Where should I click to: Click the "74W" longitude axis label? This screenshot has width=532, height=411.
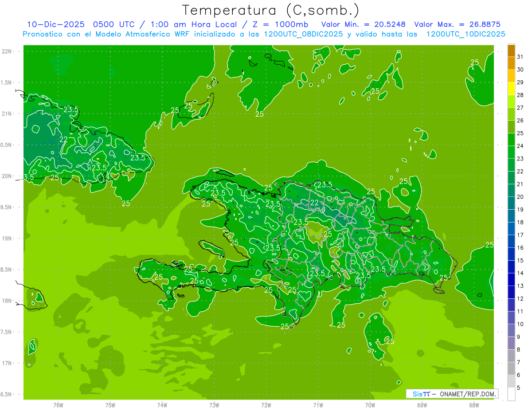162,405
